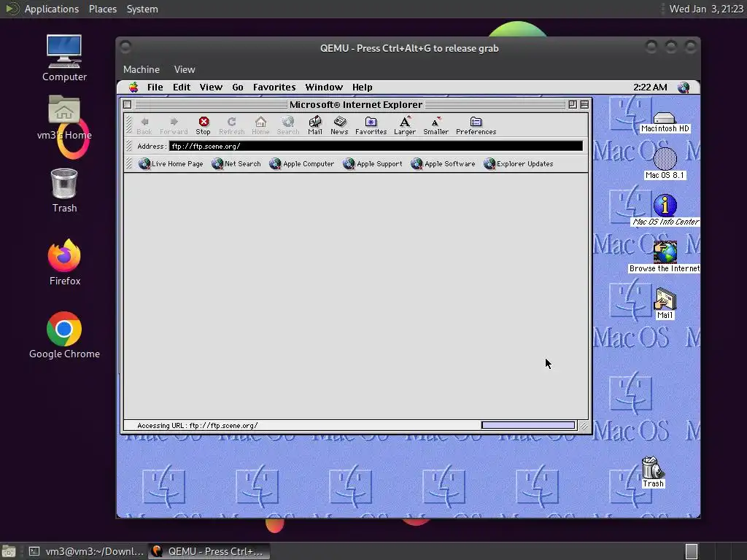The height and width of the screenshot is (560, 747).
Task: Switch to the vm3@vm3 terminal taskbar button
Action: (86, 551)
